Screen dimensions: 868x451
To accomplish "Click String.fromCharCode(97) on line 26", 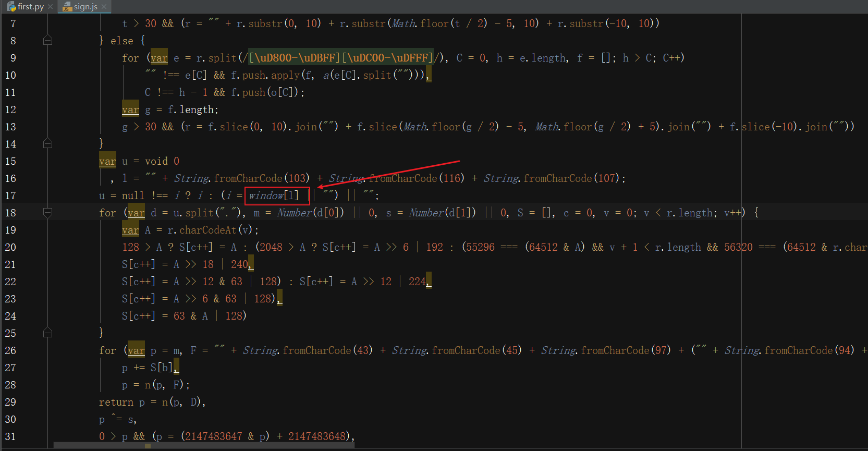I will coord(606,350).
